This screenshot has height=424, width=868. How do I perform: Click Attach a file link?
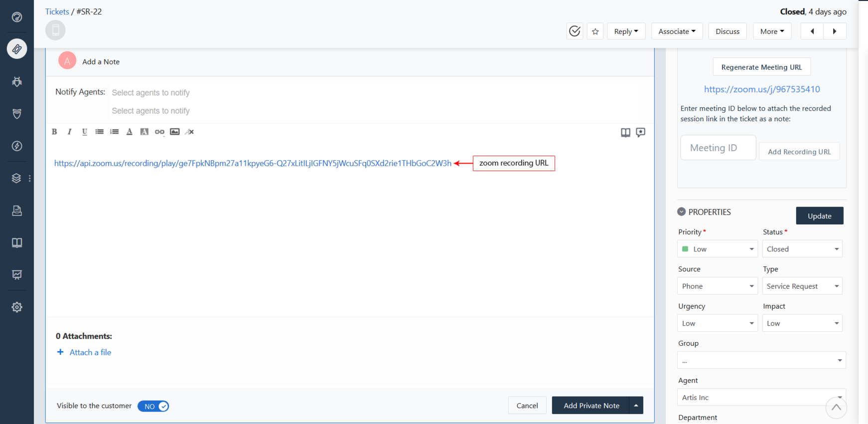(90, 352)
